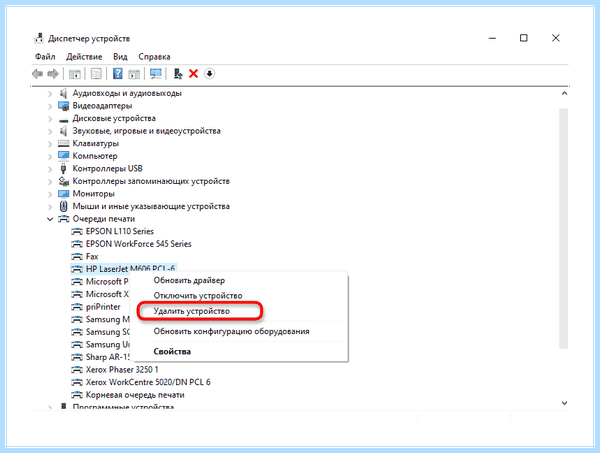Click the monitor icon beside Мониторы

[x=63, y=194]
